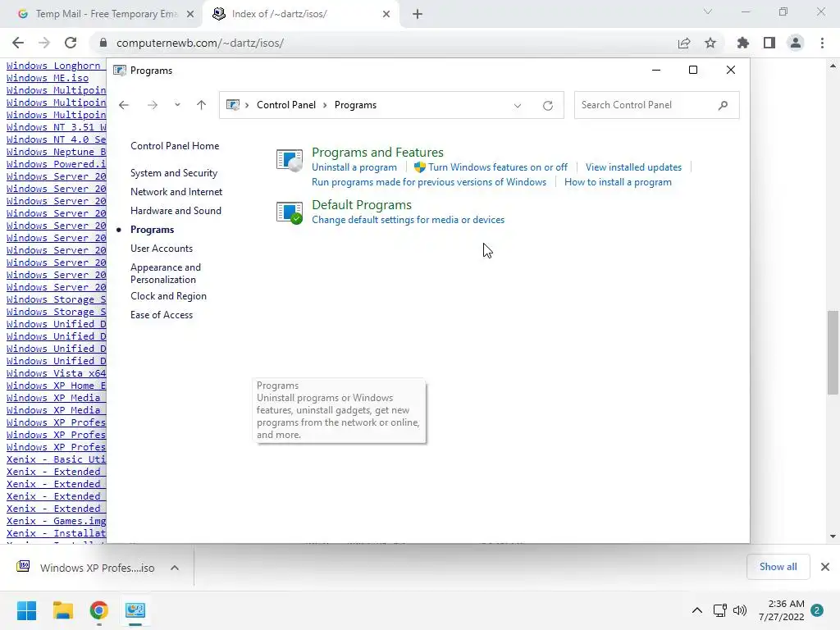The height and width of the screenshot is (630, 840).
Task: Close the Temp Mail tab
Action: (190, 15)
